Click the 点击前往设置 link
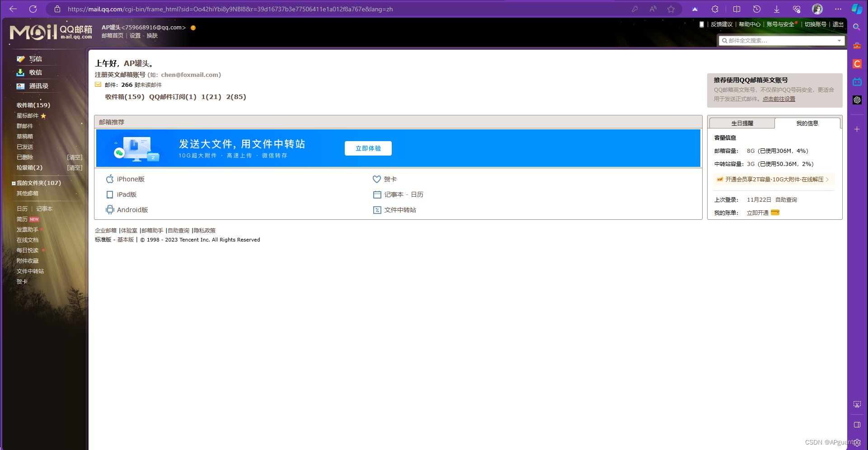Image resolution: width=868 pixels, height=450 pixels. pyautogui.click(x=779, y=99)
